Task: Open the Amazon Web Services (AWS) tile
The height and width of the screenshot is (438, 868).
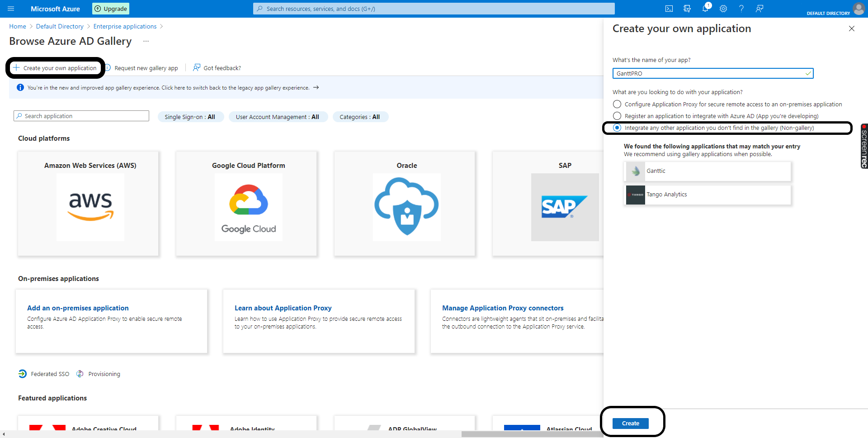Action: 88,204
